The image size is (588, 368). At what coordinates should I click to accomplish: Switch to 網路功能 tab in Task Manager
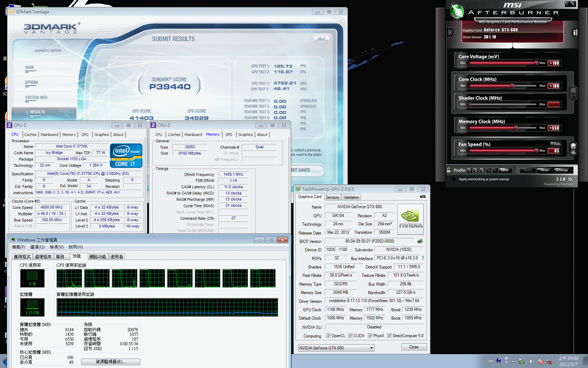pos(98,257)
